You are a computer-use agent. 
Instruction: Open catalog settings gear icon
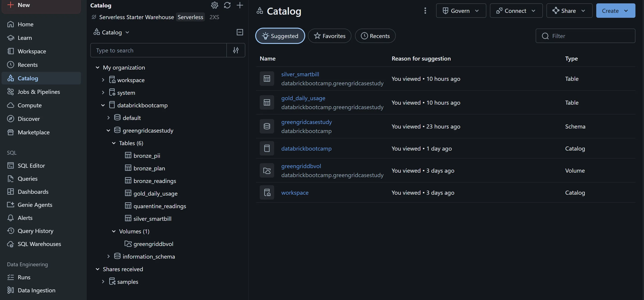click(x=214, y=5)
